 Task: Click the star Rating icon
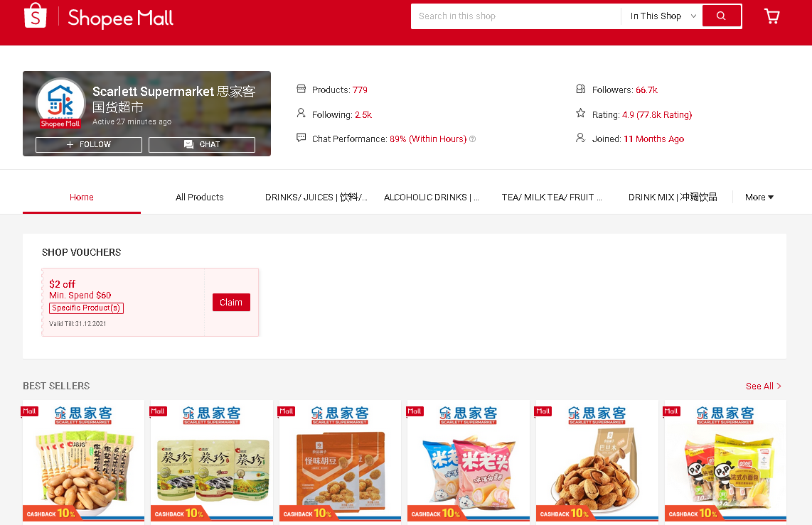tap(580, 114)
